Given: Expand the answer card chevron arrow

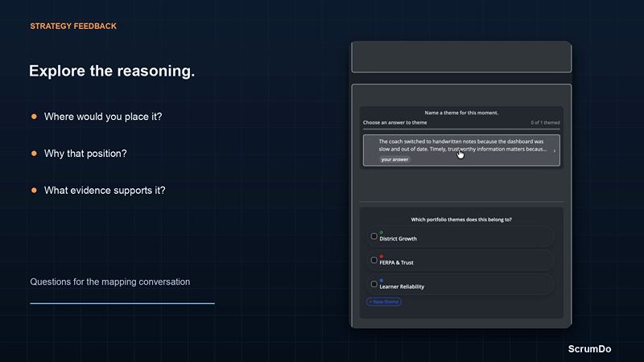Looking at the screenshot, I should (555, 151).
